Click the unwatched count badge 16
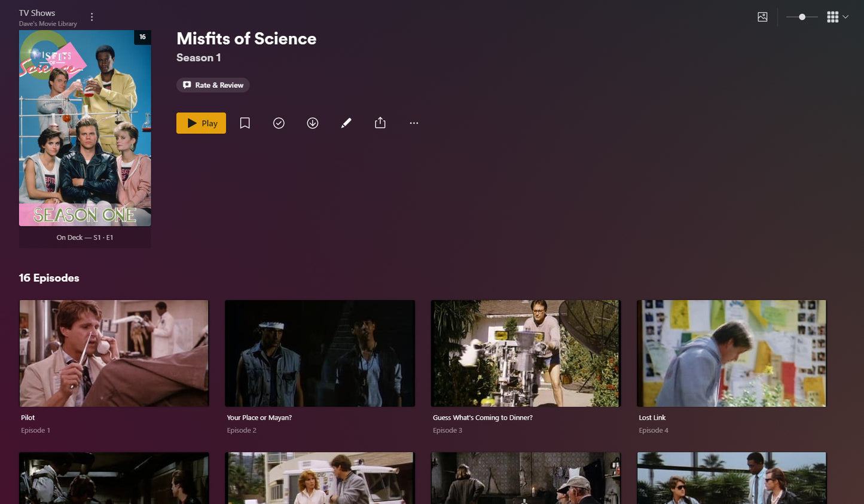The height and width of the screenshot is (504, 864). [x=142, y=37]
